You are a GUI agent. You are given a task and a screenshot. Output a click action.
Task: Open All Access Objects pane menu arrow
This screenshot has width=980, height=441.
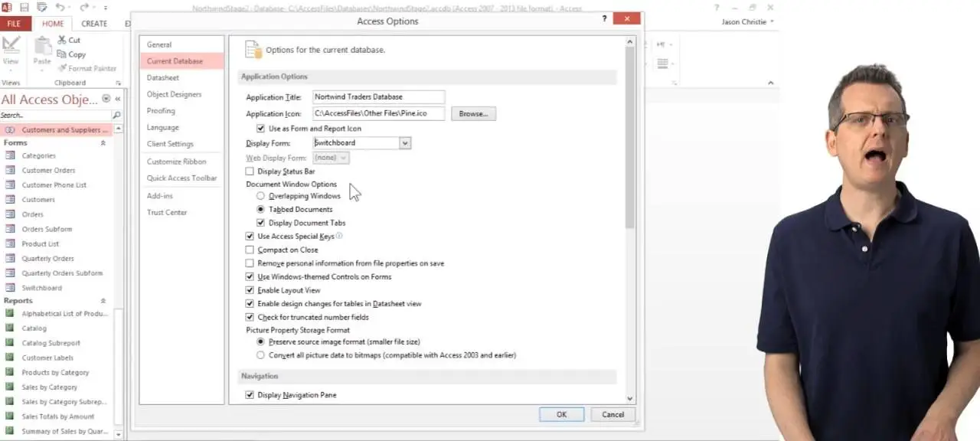[106, 100]
